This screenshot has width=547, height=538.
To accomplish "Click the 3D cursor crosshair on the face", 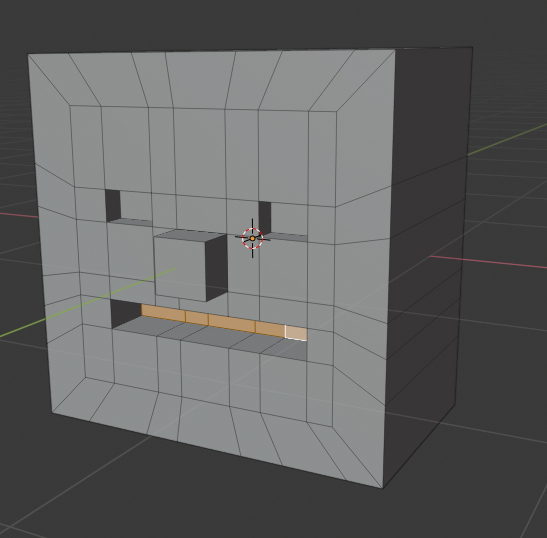I will tap(252, 238).
